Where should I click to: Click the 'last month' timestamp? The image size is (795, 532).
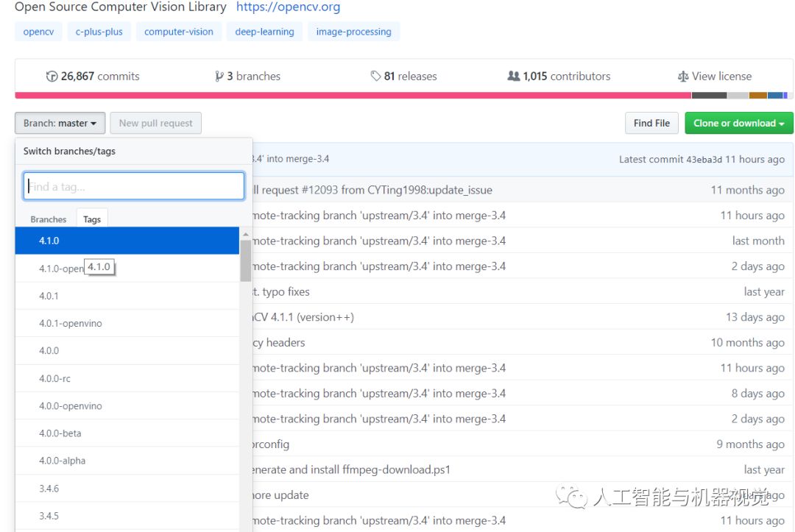(x=758, y=241)
